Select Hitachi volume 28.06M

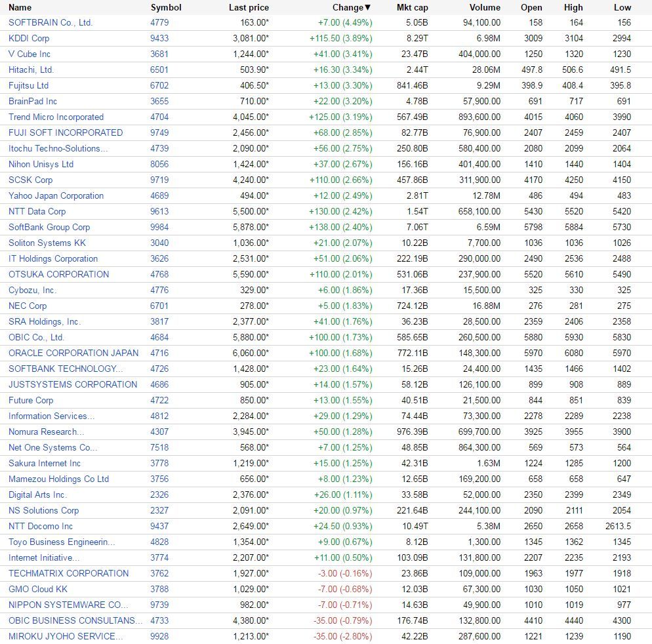click(486, 70)
